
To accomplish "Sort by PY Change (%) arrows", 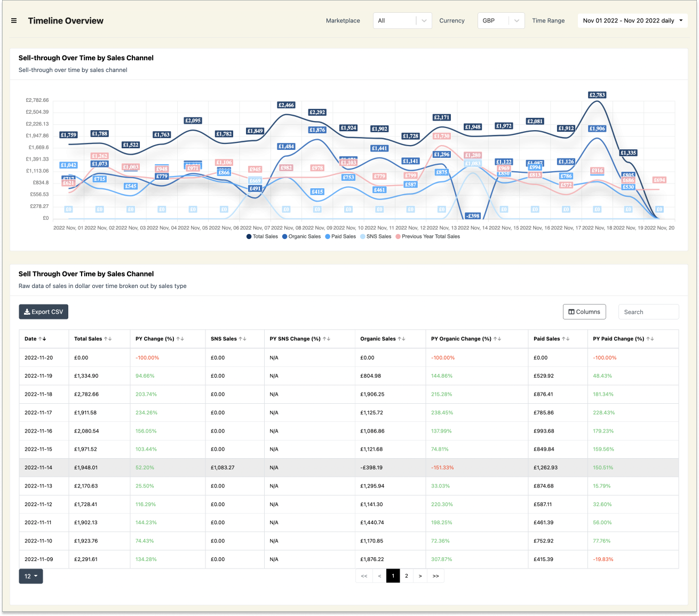I will pos(180,339).
